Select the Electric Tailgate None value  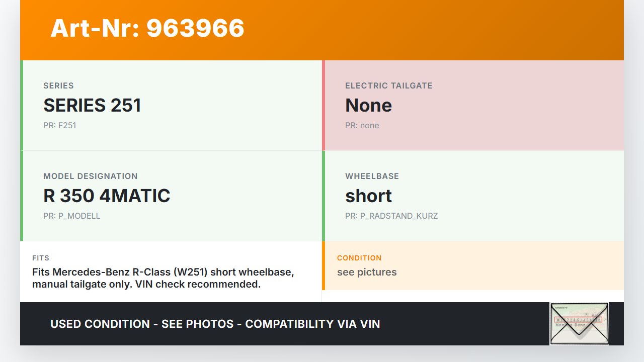368,105
